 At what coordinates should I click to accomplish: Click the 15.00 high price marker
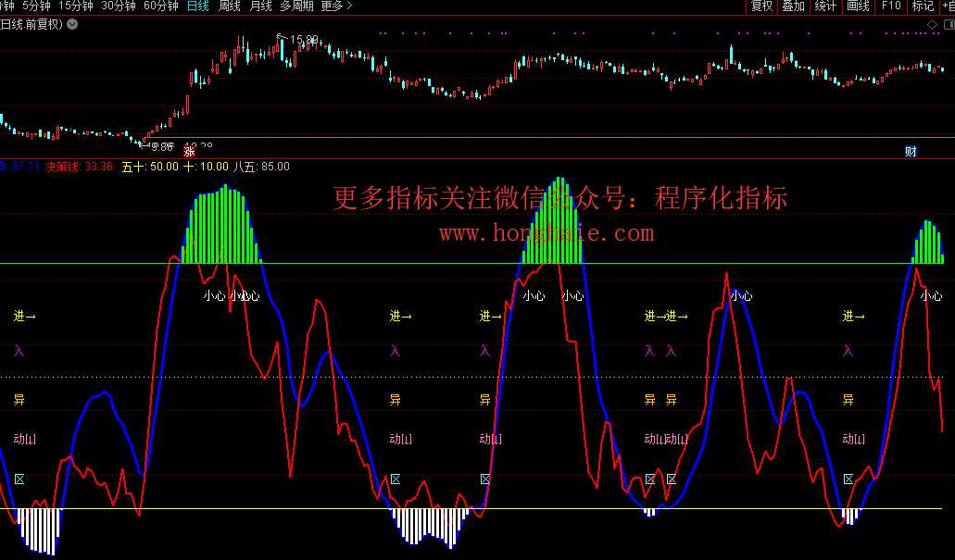tap(304, 40)
